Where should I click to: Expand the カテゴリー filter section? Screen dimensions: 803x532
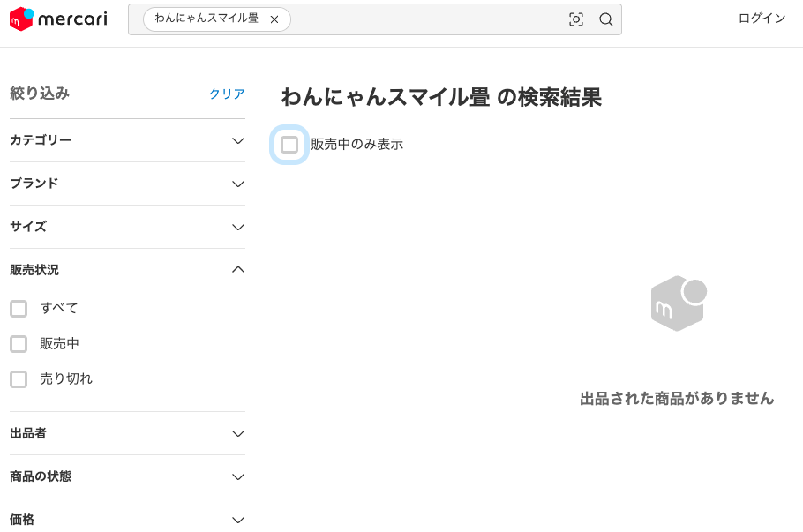(237, 141)
